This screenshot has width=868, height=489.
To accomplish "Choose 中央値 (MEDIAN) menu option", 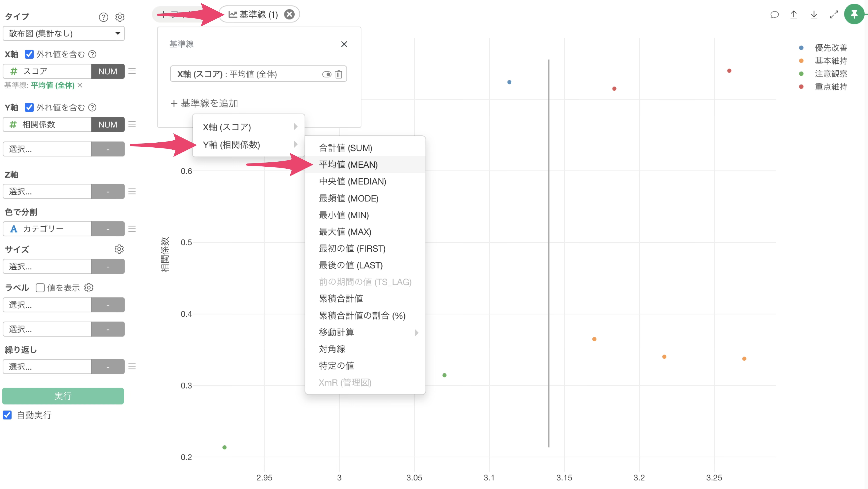I will coord(353,181).
